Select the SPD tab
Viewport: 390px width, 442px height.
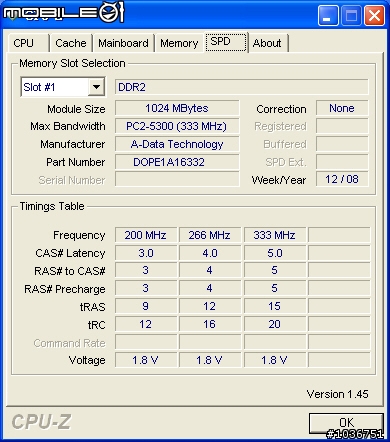(226, 42)
